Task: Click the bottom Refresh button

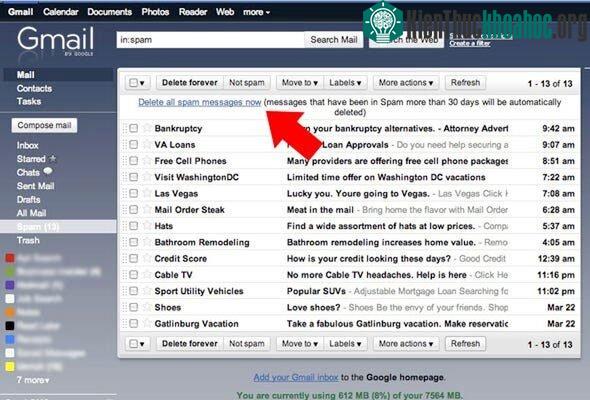Action: tap(465, 344)
